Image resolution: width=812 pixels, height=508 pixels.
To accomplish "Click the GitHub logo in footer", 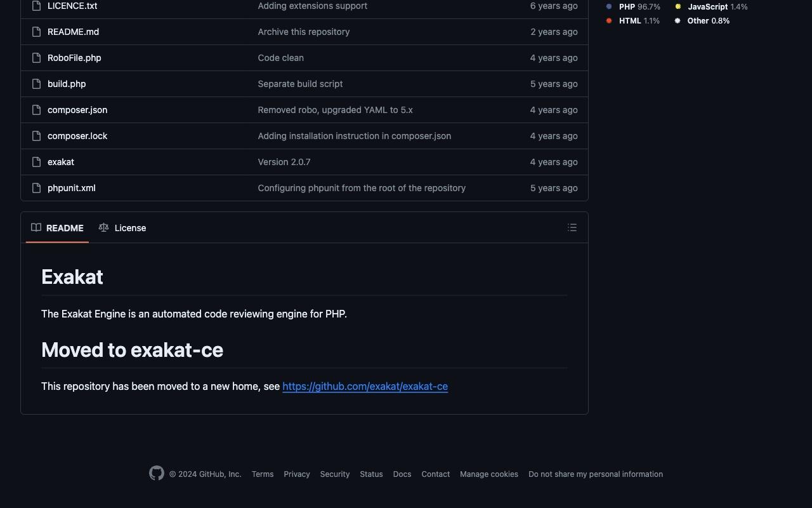I will (157, 473).
